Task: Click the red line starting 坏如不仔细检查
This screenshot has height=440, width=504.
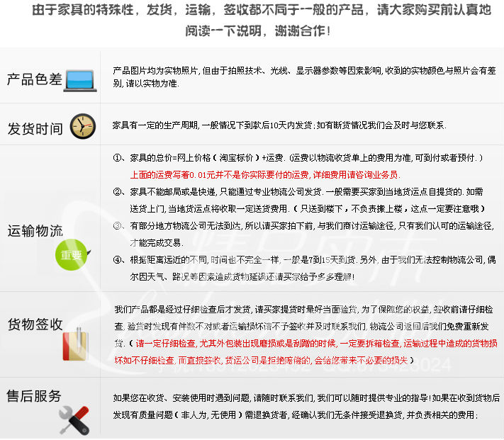Action: [261, 361]
